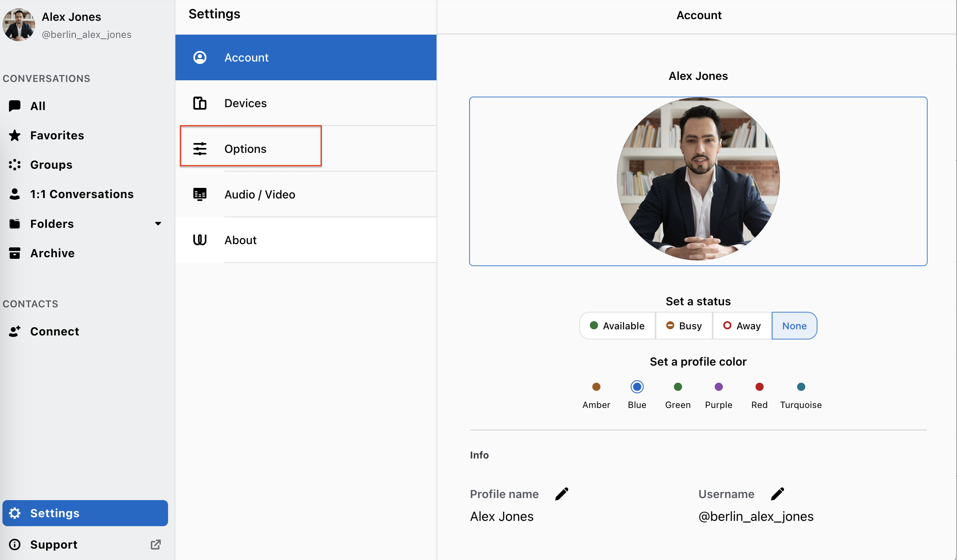
Task: Show 1:1 Conversations list
Action: point(85,194)
